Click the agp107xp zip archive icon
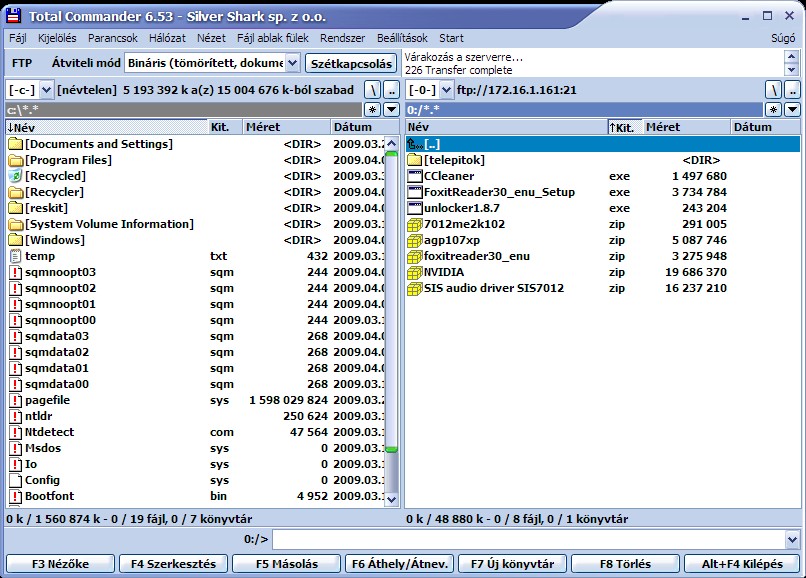The height and width of the screenshot is (578, 806). (414, 240)
